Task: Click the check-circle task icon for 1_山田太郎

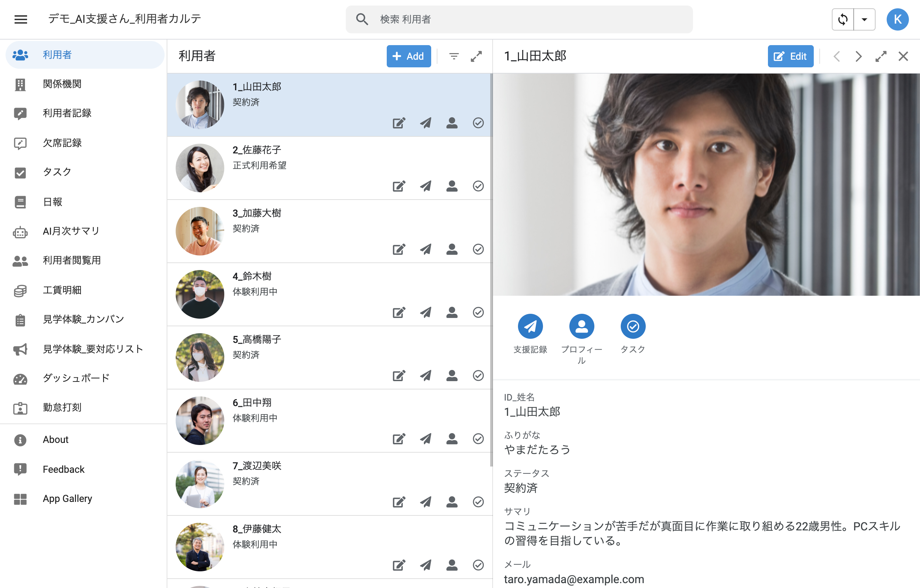Action: click(478, 123)
